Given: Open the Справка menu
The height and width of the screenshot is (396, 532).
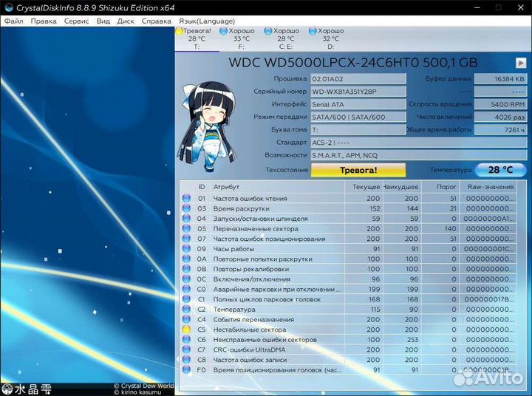Looking at the screenshot, I should pyautogui.click(x=156, y=21).
